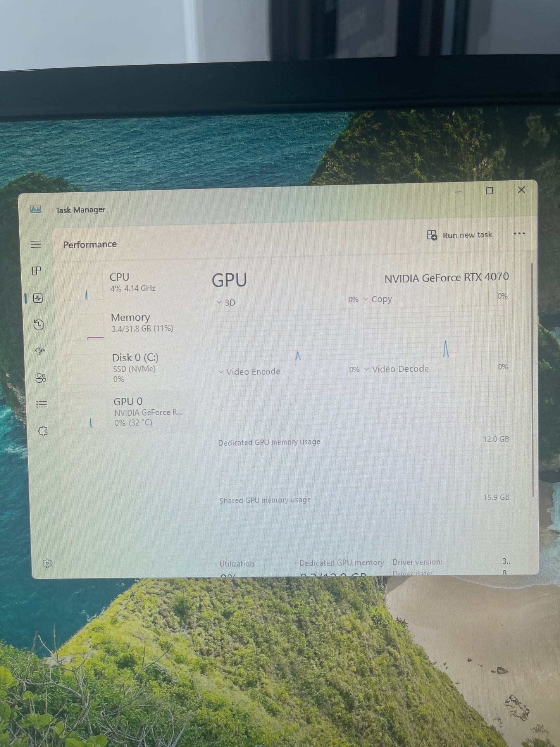Open the Processes page icon
560x747 pixels.
[36, 271]
